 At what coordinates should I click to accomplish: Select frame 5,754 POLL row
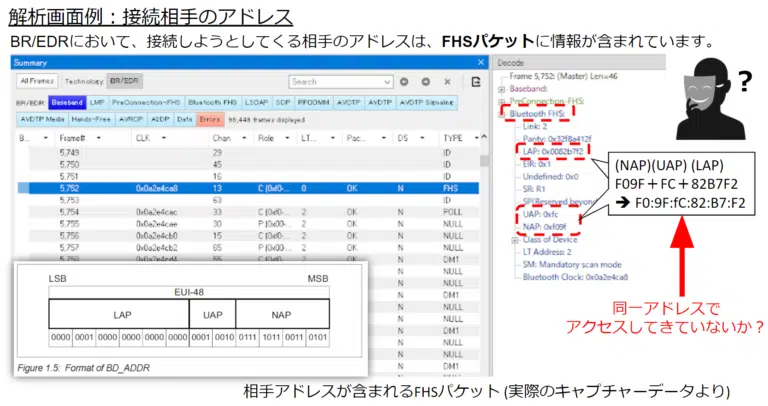click(250, 212)
